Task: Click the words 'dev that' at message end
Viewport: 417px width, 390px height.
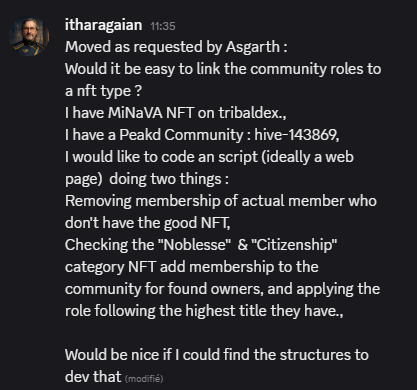Action: (x=93, y=377)
